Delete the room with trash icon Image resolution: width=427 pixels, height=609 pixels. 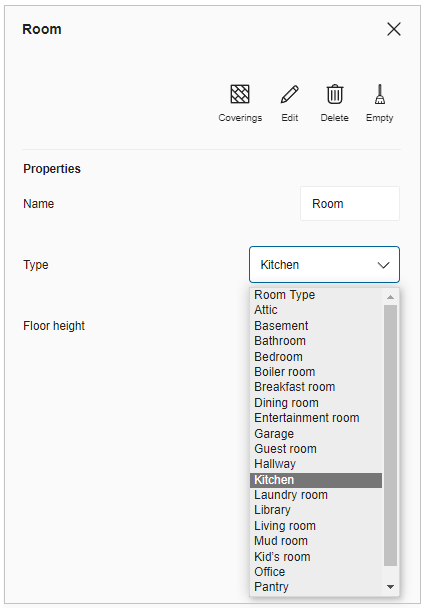click(x=335, y=94)
